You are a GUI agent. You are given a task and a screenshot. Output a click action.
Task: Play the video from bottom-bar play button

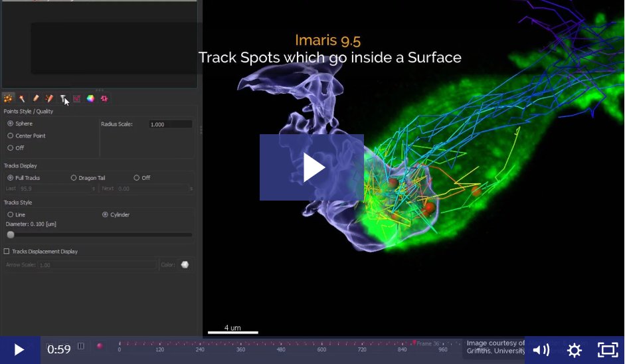point(19,350)
